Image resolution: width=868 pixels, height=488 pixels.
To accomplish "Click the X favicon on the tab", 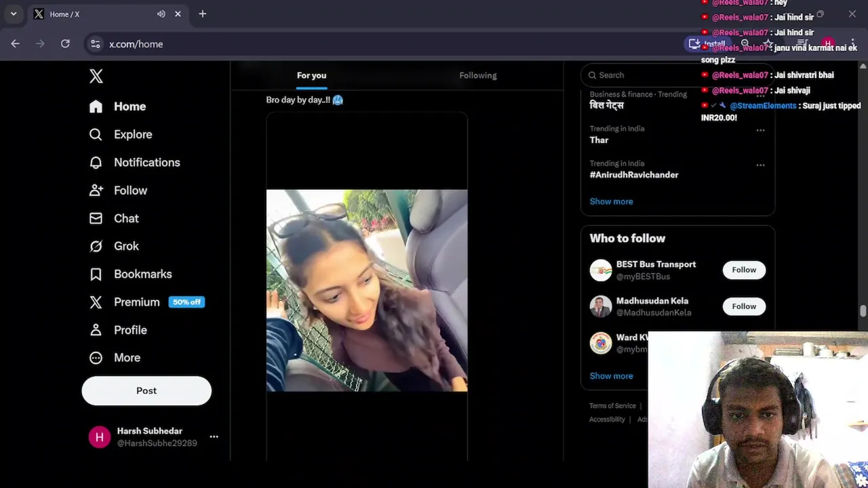I will pos(39,14).
